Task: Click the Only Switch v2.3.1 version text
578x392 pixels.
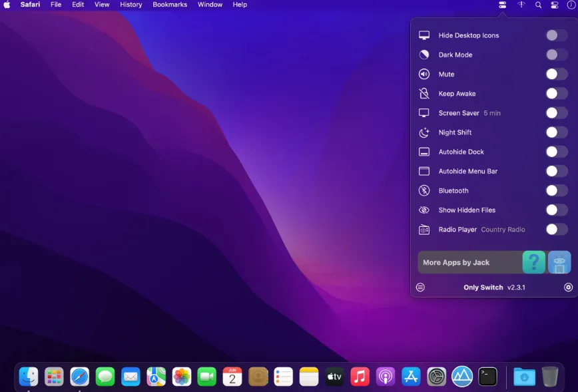Action: [x=494, y=288]
